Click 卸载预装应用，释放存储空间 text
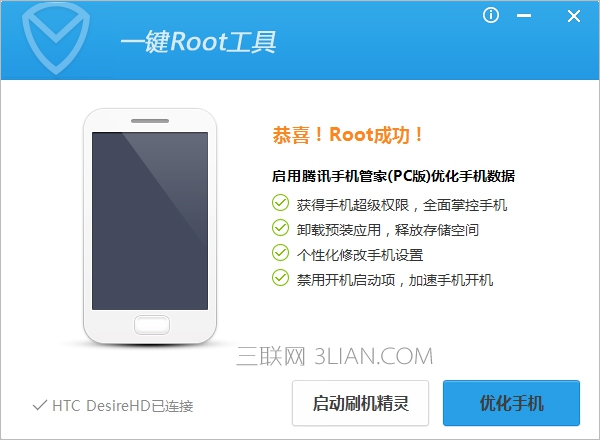This screenshot has width=600, height=440. point(388,230)
